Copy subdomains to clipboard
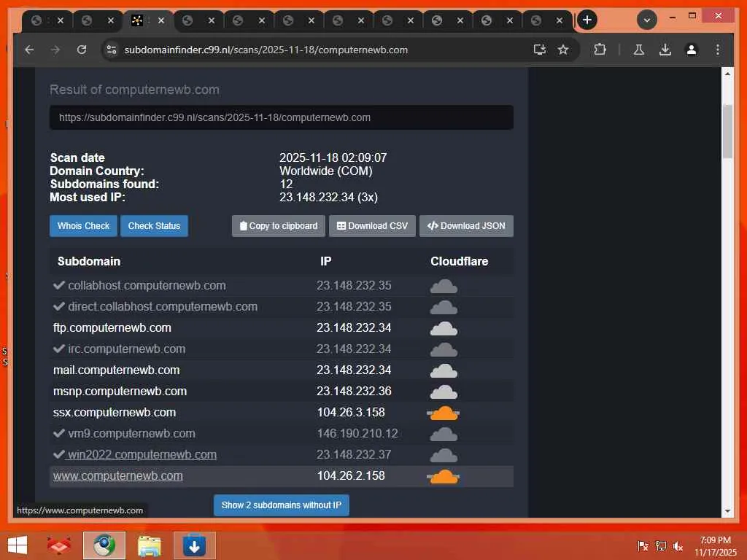747x560 pixels. coord(278,226)
